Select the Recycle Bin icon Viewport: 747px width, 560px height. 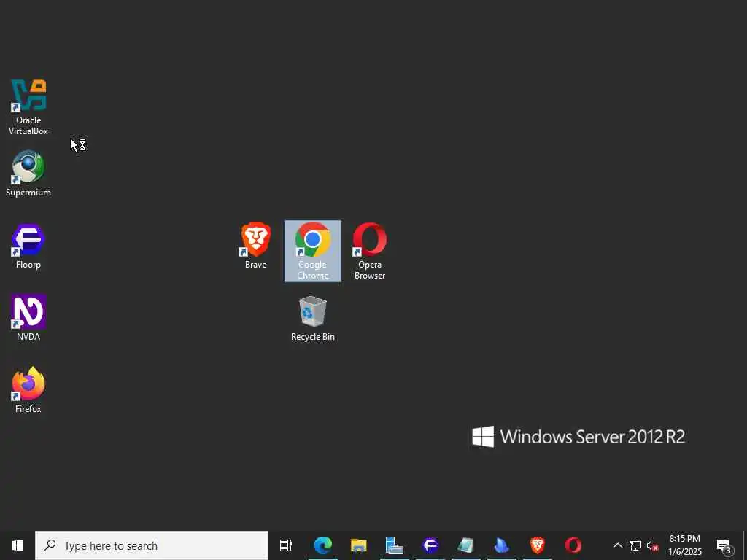tap(312, 319)
